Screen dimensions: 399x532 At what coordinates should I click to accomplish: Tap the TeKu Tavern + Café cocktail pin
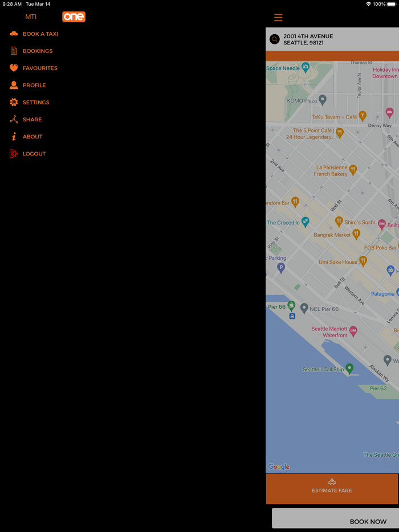[x=363, y=116]
